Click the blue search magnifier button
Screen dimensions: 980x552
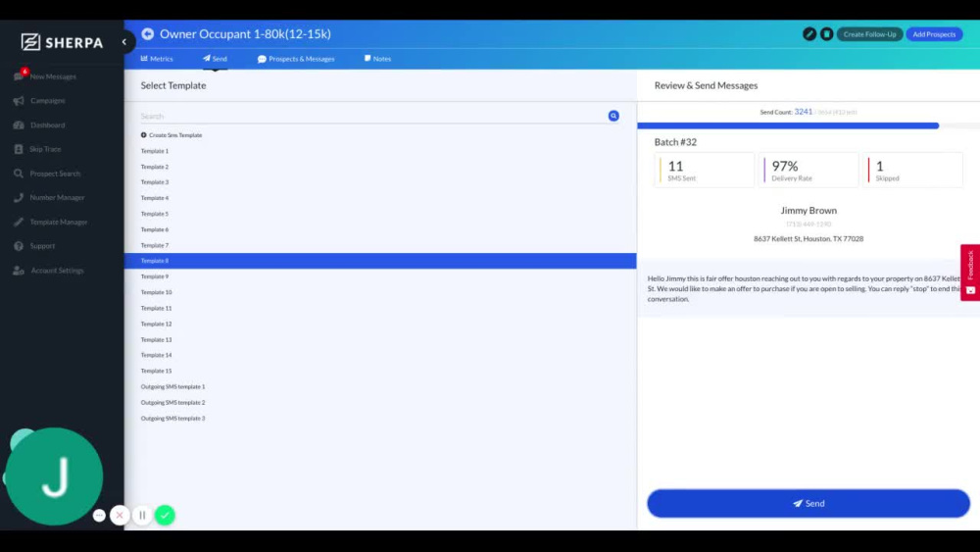[x=613, y=116]
